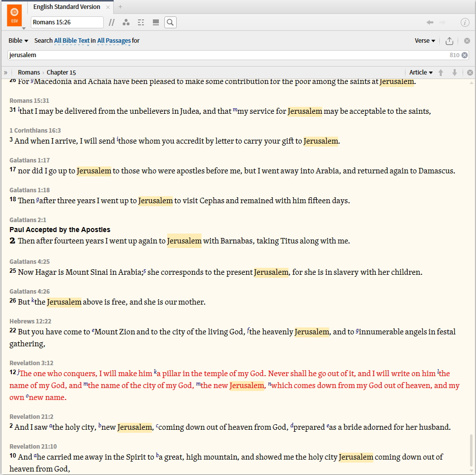
Task: Open the multiple resources panel icon
Action: 156,22
